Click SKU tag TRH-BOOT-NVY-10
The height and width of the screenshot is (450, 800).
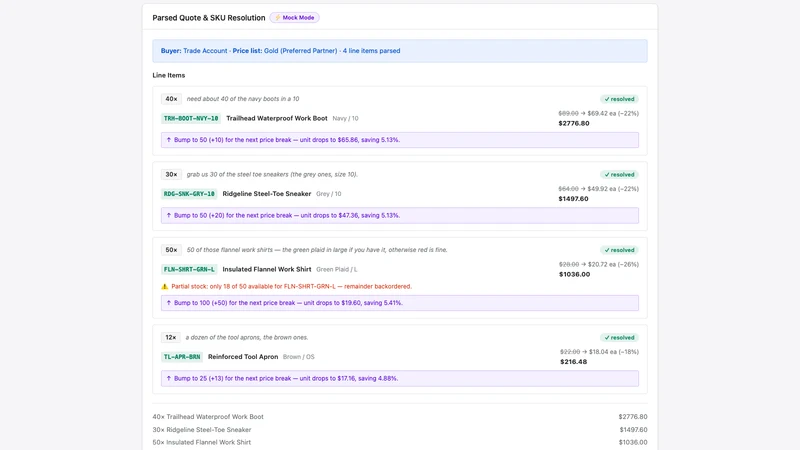191,118
